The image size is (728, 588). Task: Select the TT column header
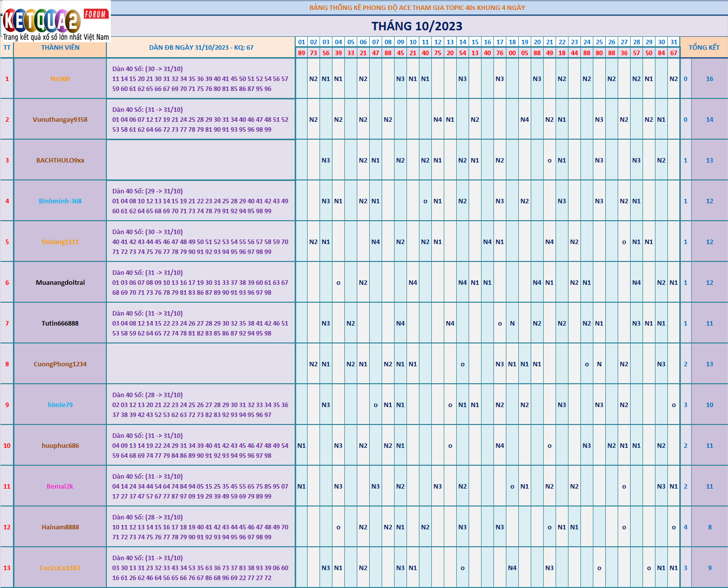(7, 48)
